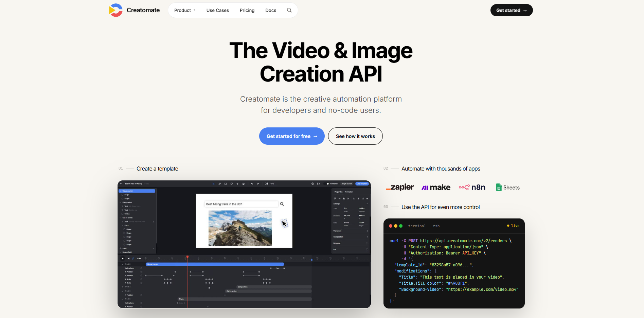Toggle the loop playback button in timeline
This screenshot has height=318, width=644.
tap(133, 259)
